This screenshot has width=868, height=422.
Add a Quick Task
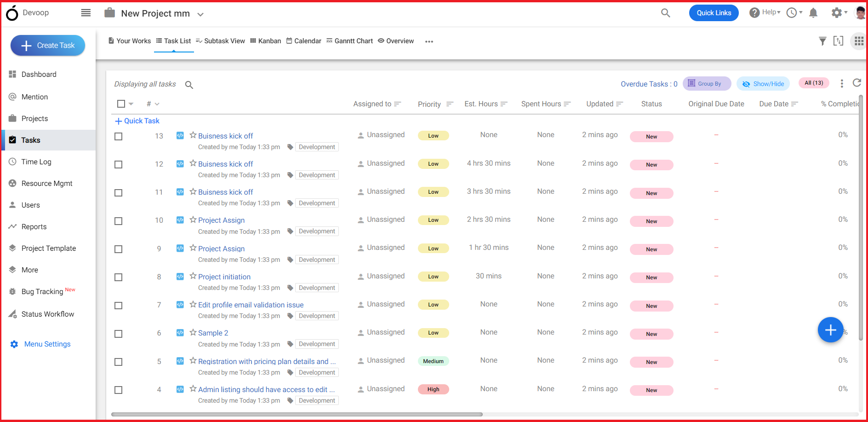(x=137, y=121)
